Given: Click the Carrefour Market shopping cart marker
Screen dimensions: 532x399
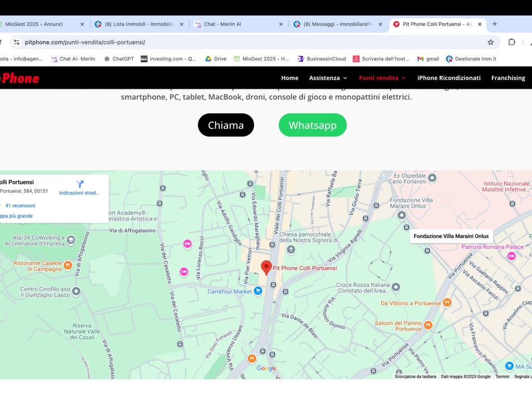Looking at the screenshot, I should (x=258, y=291).
